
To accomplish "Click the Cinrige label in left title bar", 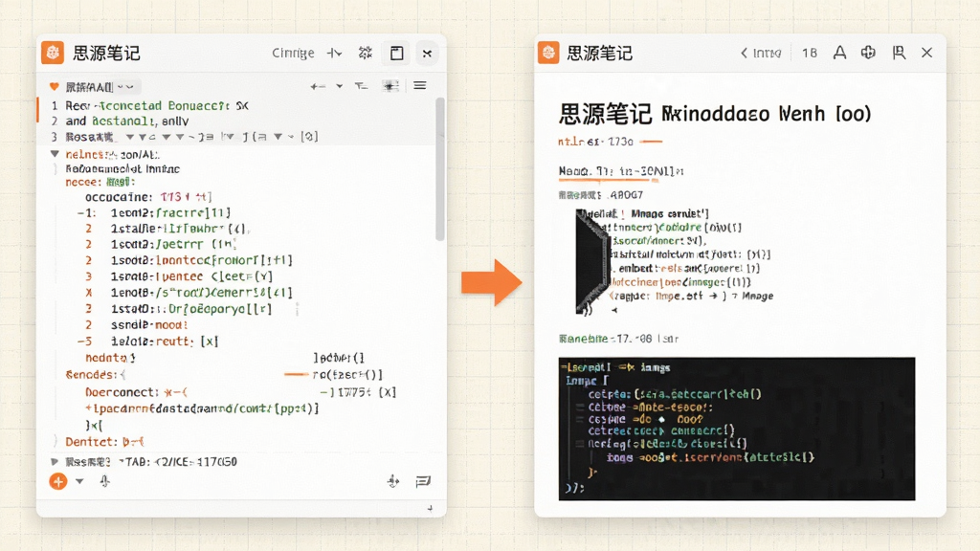I will click(x=293, y=54).
